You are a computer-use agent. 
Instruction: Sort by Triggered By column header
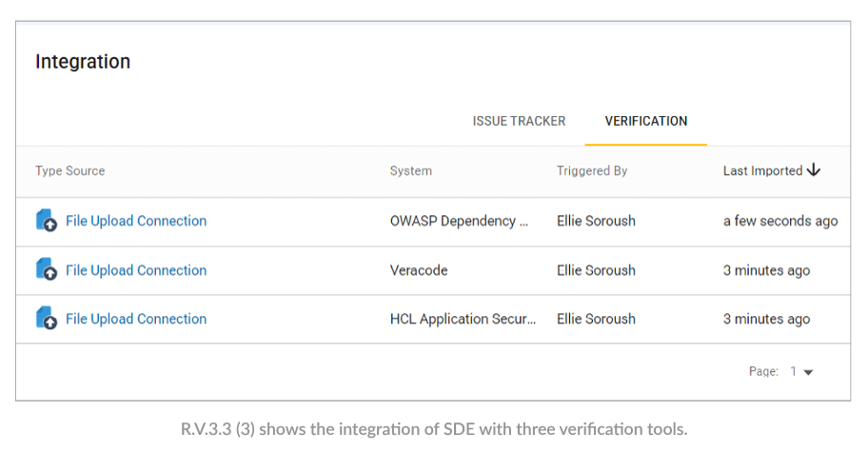coord(592,170)
